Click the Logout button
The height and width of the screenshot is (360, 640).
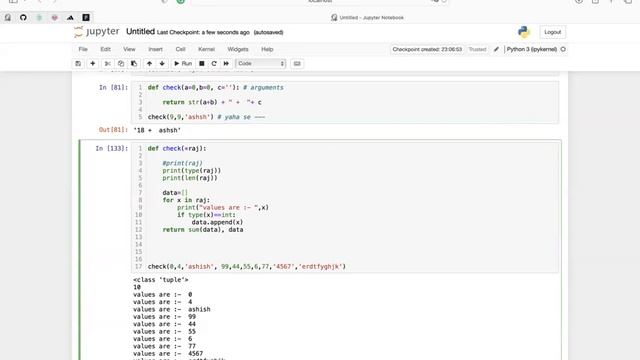tap(552, 32)
